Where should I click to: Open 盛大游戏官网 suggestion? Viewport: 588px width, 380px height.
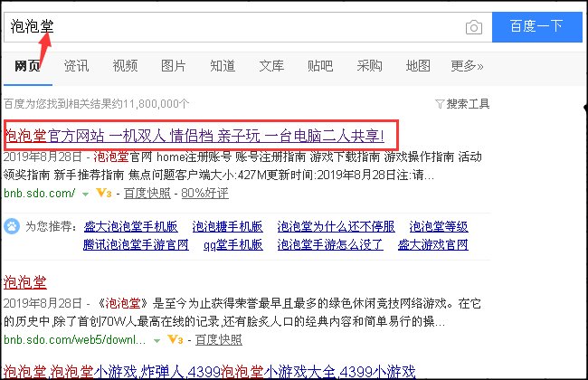point(433,245)
